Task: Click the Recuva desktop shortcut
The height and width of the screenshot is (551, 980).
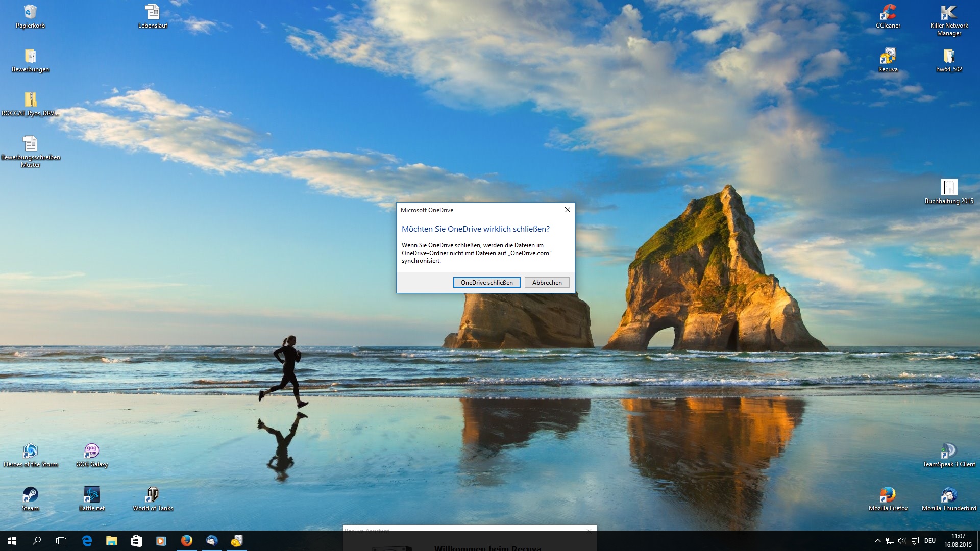Action: tap(888, 56)
